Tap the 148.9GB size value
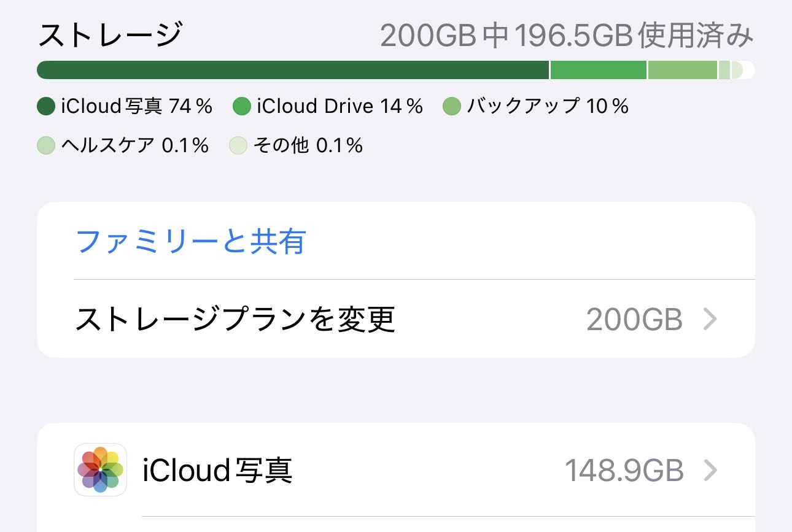 (623, 471)
